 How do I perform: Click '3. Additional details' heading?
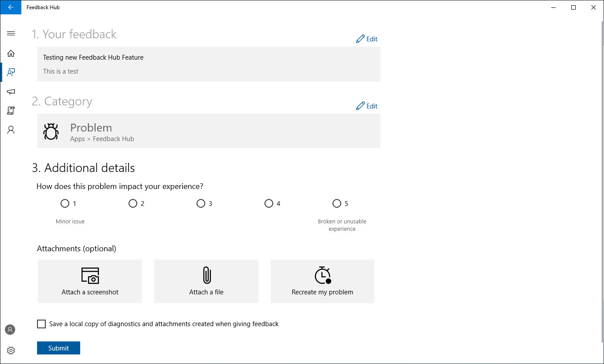pyautogui.click(x=83, y=168)
